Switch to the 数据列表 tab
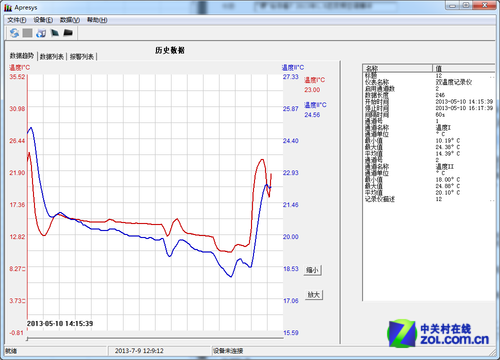The height and width of the screenshot is (360, 500). 52,57
